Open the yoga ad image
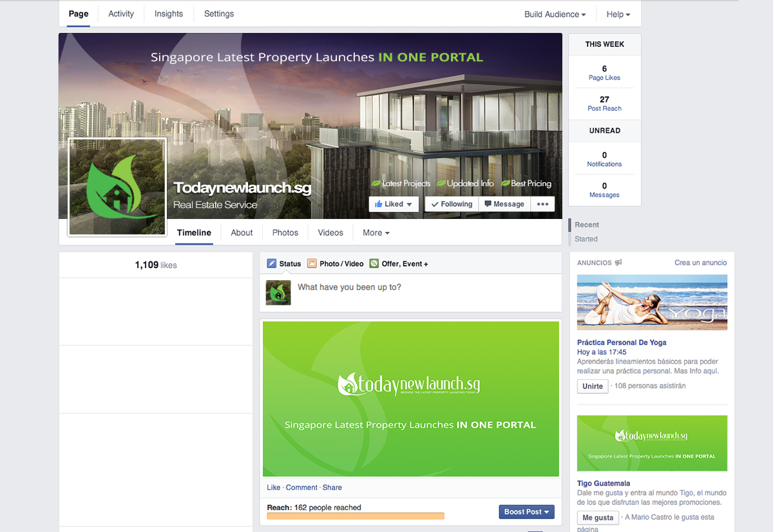Viewport: 773px width, 532px height. (x=653, y=303)
